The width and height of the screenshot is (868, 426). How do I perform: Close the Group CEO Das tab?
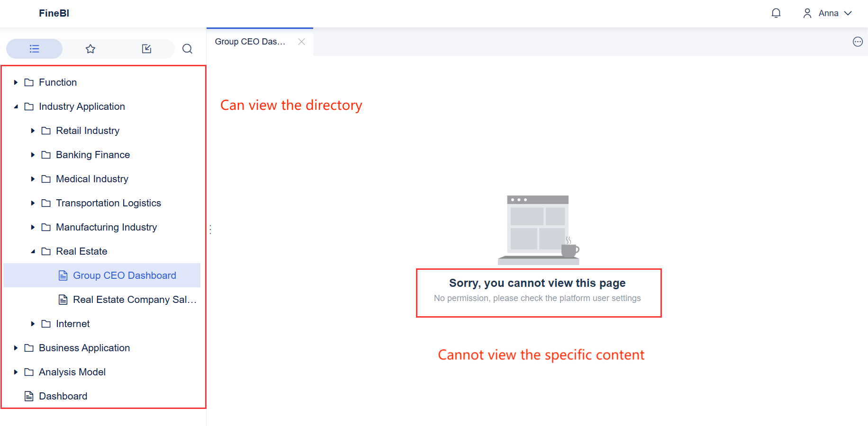click(302, 42)
